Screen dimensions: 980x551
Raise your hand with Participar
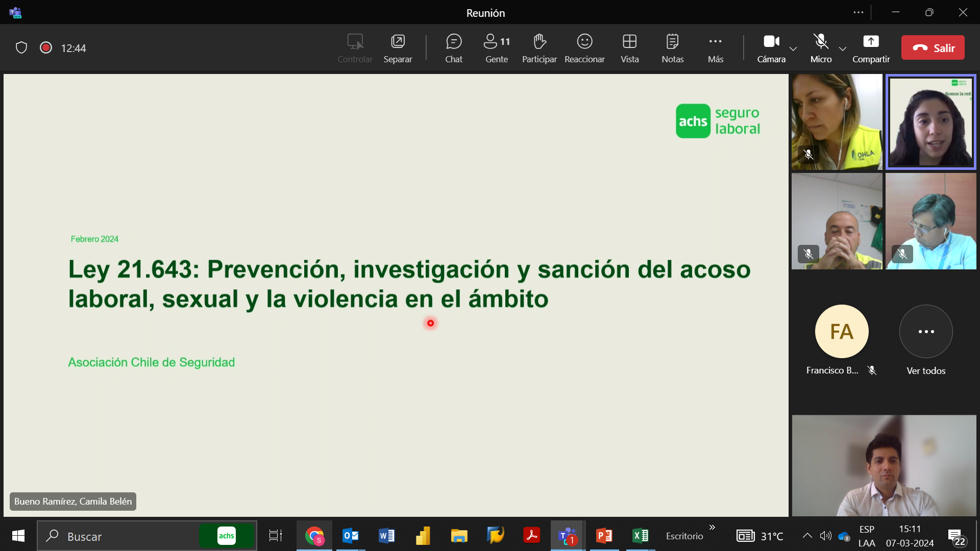click(x=539, y=47)
